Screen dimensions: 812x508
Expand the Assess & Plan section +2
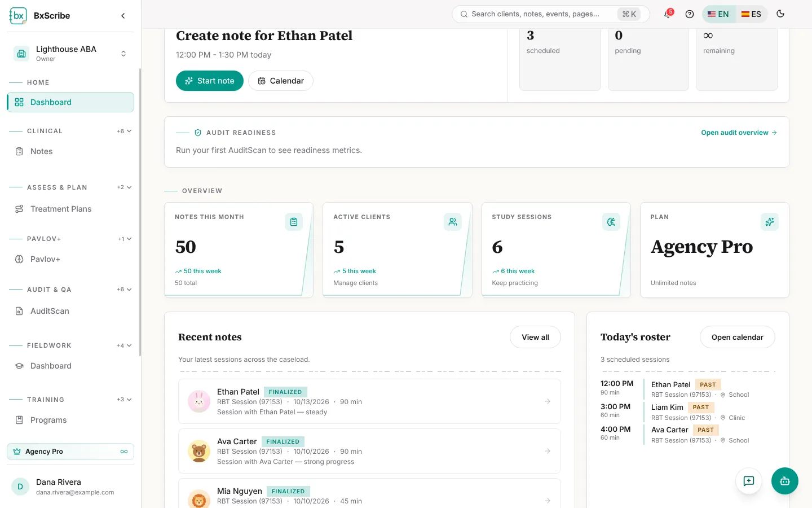tap(125, 187)
